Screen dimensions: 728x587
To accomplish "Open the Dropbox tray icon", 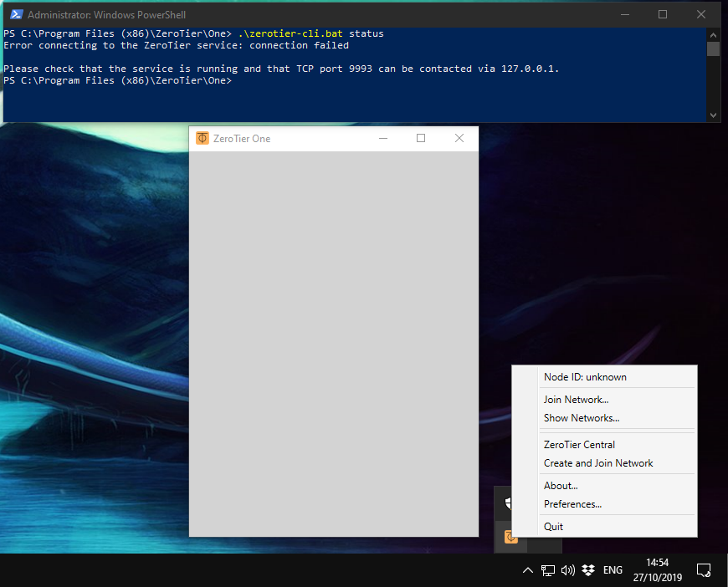I will (588, 570).
